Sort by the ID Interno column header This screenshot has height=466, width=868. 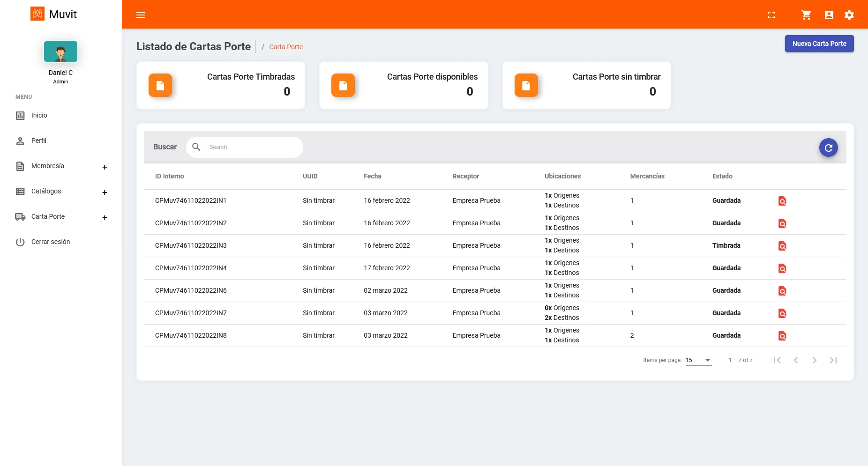(170, 176)
